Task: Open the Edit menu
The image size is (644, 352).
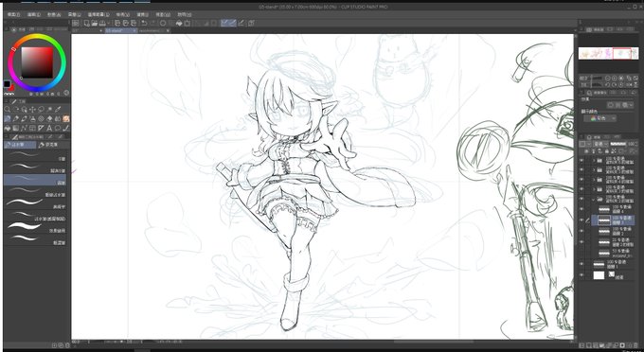Action: [34, 14]
